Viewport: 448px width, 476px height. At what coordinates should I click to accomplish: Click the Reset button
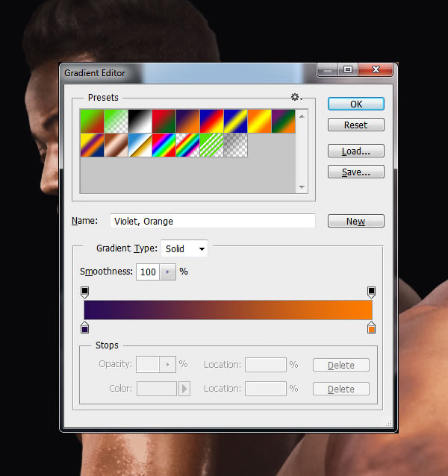[x=356, y=125]
